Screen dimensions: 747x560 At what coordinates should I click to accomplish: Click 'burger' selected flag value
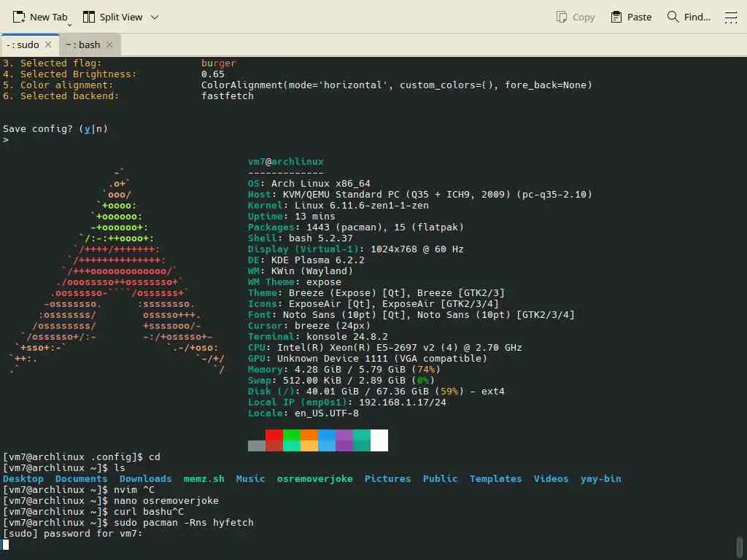click(219, 63)
